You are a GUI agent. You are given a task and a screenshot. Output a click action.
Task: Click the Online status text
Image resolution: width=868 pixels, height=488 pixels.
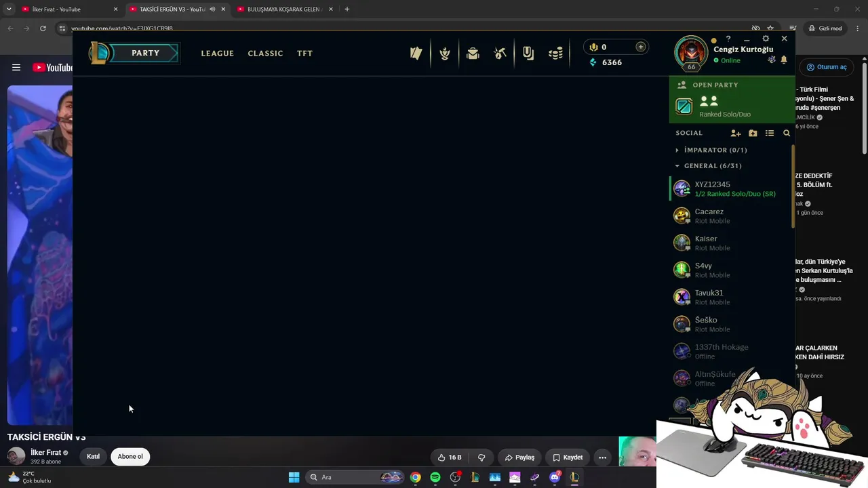pos(730,60)
